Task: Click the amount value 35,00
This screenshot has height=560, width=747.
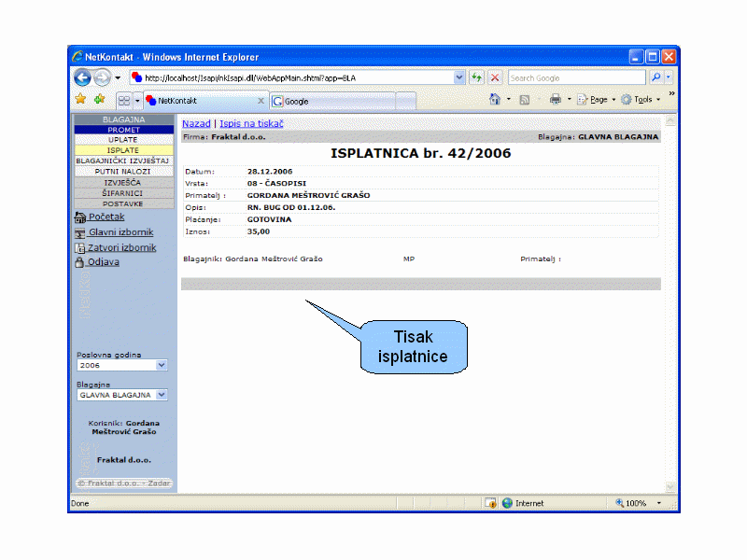Action: pos(259,231)
